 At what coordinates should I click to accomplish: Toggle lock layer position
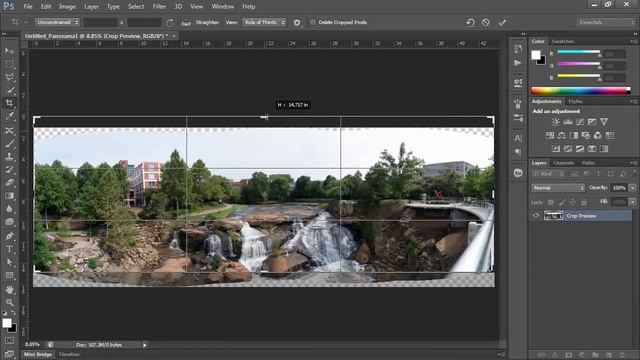[573, 202]
